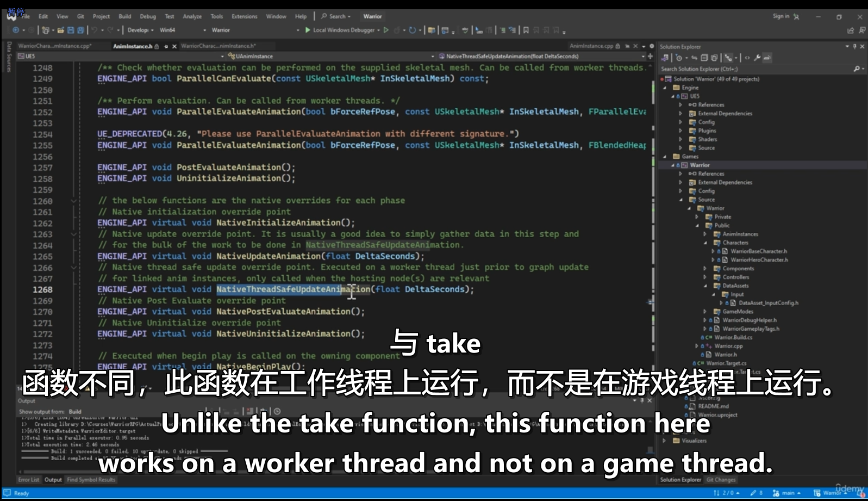
Task: Close the AnimInstance.cpp preview tab
Action: [635, 46]
